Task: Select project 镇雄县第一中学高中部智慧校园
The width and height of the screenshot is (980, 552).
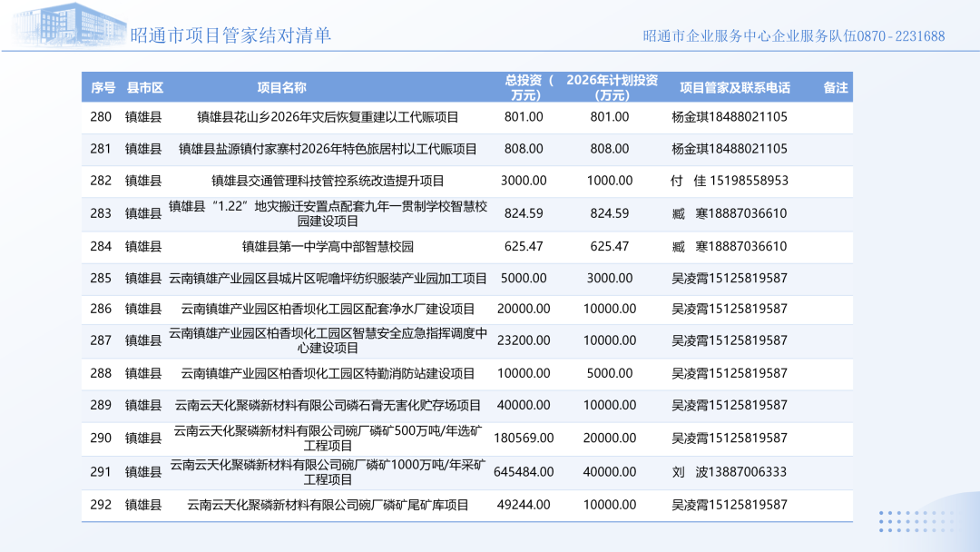Action: pos(328,246)
